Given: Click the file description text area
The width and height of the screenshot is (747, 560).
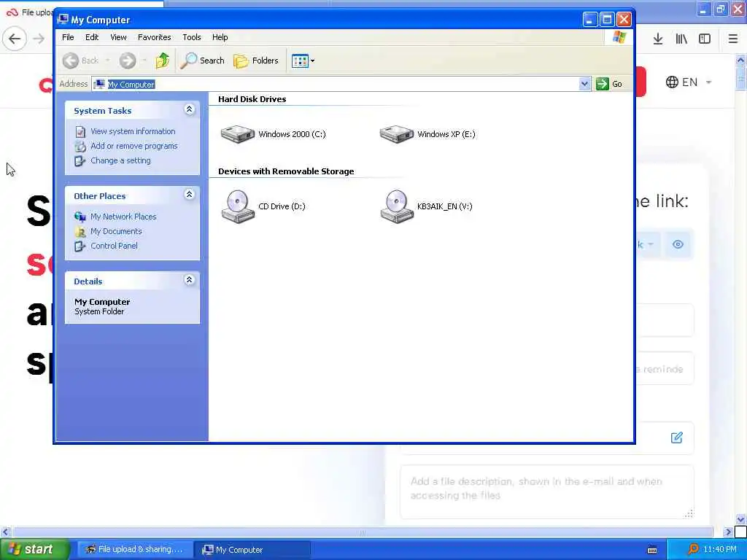Looking at the screenshot, I should click(x=547, y=491).
